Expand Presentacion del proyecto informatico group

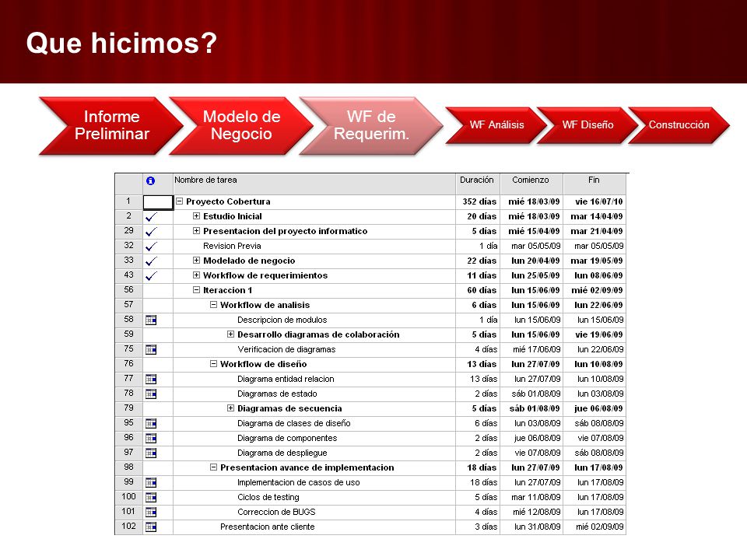click(x=196, y=230)
